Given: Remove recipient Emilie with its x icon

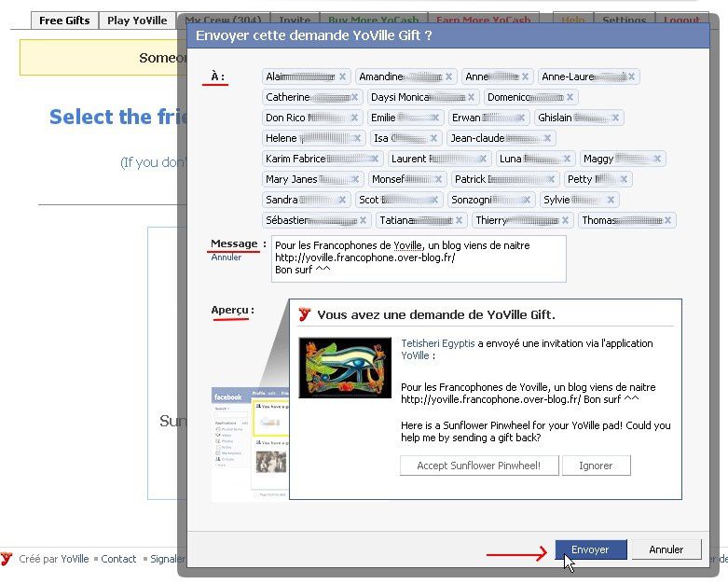Looking at the screenshot, I should click(x=435, y=118).
